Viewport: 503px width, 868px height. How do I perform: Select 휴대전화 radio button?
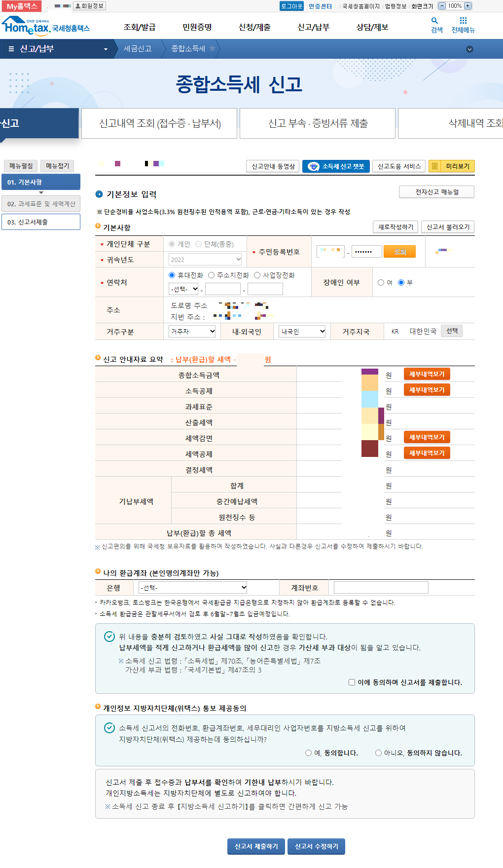click(172, 275)
